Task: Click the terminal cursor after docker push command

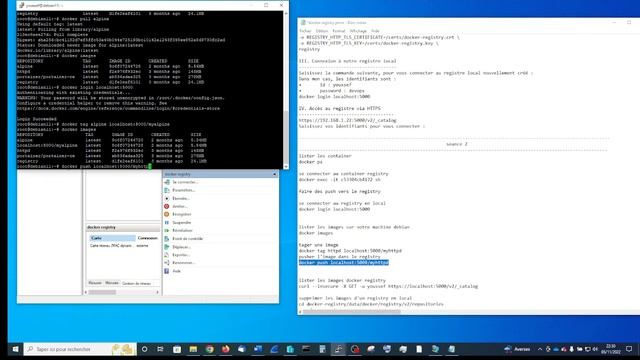Action: coord(150,167)
